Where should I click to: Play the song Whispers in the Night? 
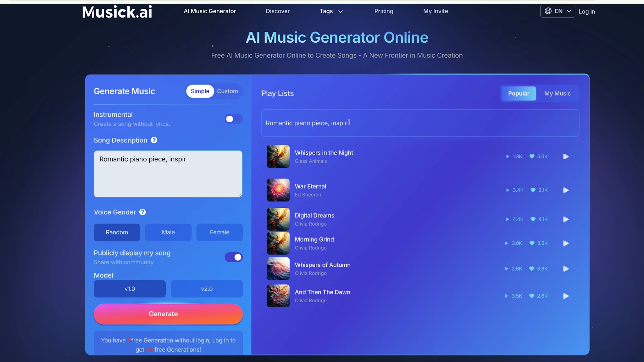pos(566,156)
